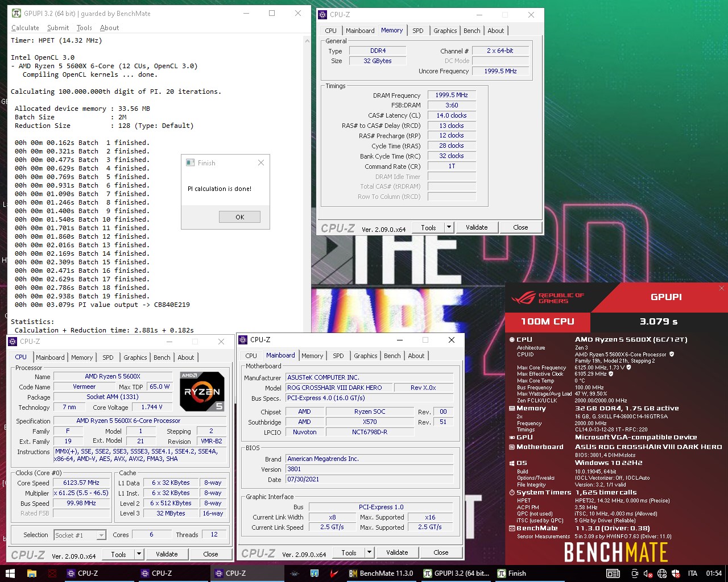
Task: Confirm the Finish dialog with OK
Action: pos(239,217)
